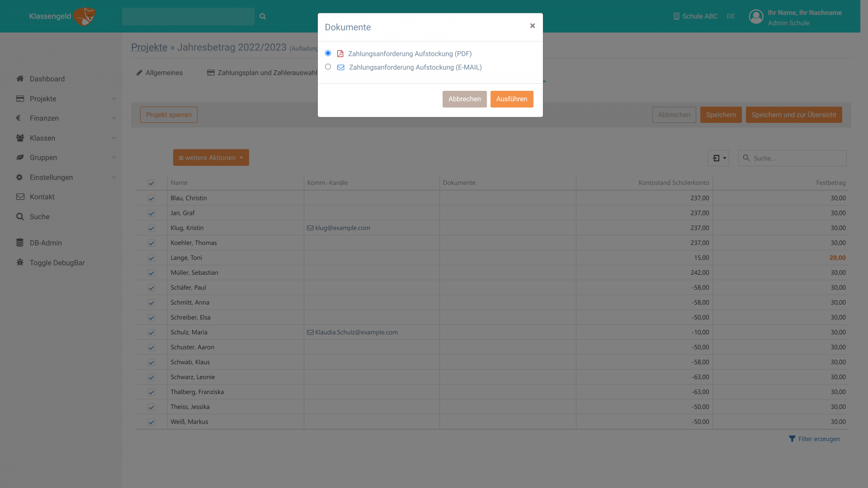
Task: Click the DB-Admin database icon
Action: tap(20, 243)
